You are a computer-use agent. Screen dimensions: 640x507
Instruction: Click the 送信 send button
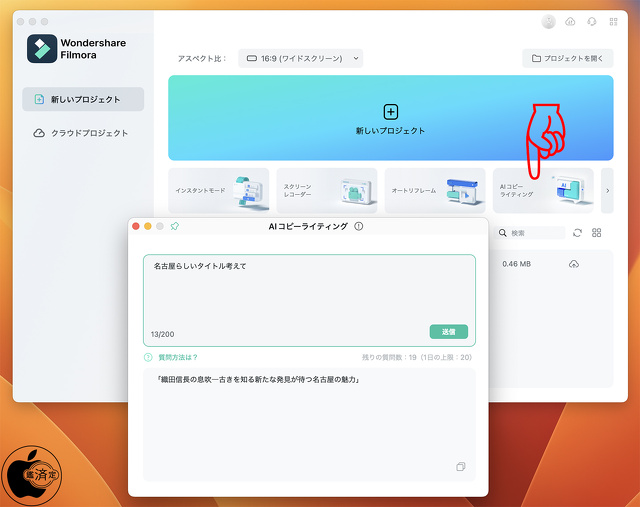[x=449, y=332]
